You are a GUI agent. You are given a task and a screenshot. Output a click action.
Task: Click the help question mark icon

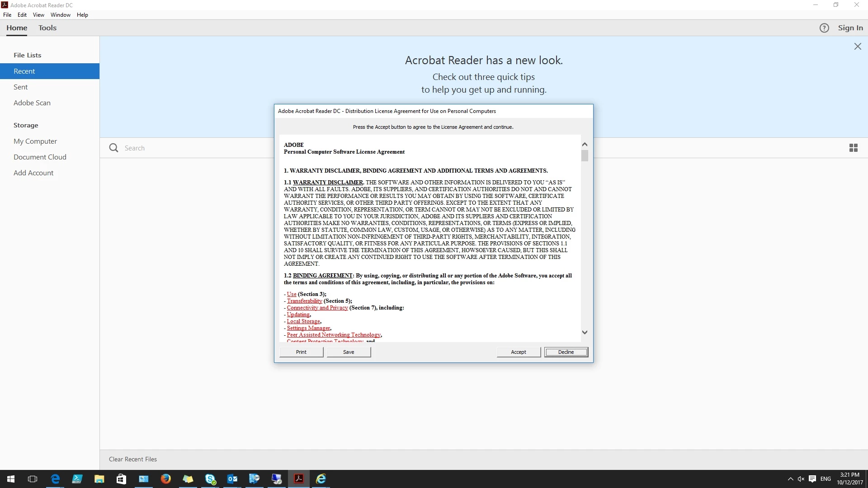click(824, 28)
